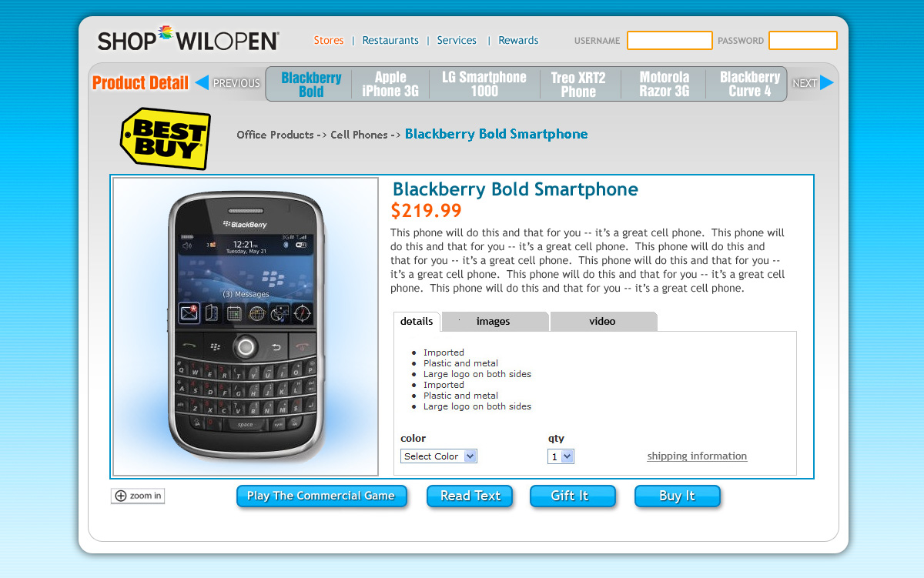Open the Rewards navigation link
The image size is (924, 578).
tap(518, 40)
